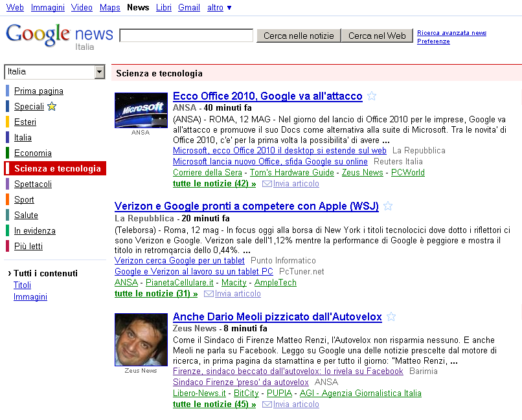This screenshot has height=420, width=522.
Task: Open Libero-News.it source link
Action: pos(199,393)
